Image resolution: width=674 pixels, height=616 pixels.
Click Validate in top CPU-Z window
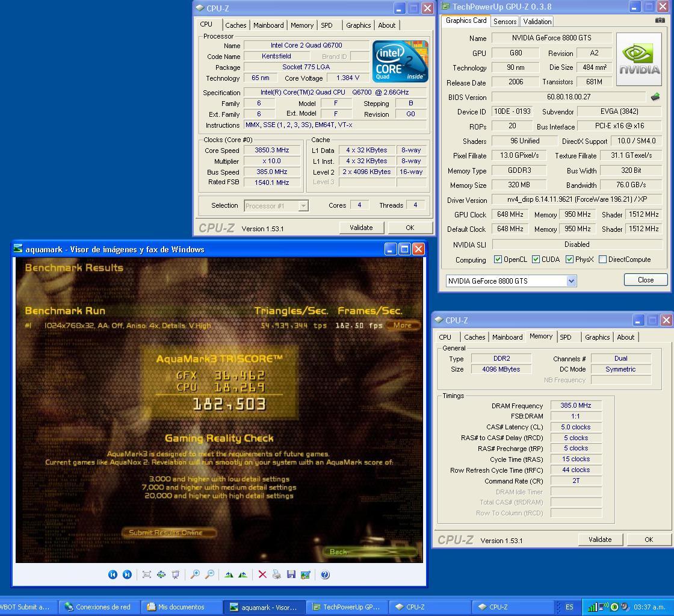coord(361,228)
